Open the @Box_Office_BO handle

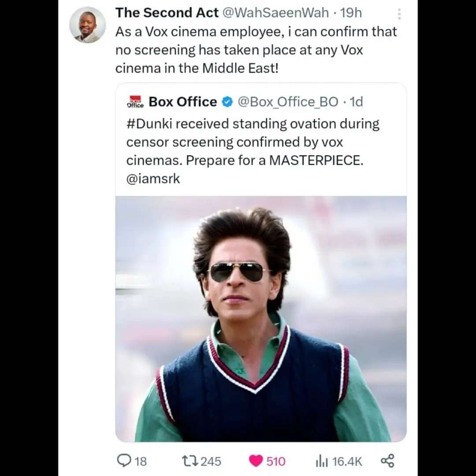[288, 102]
